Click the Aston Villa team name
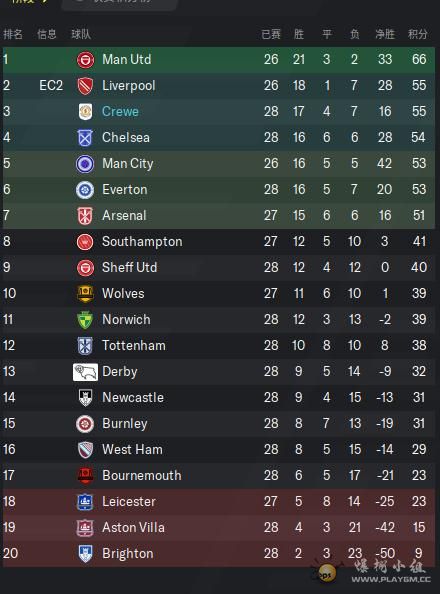This screenshot has height=594, width=440. (x=133, y=527)
